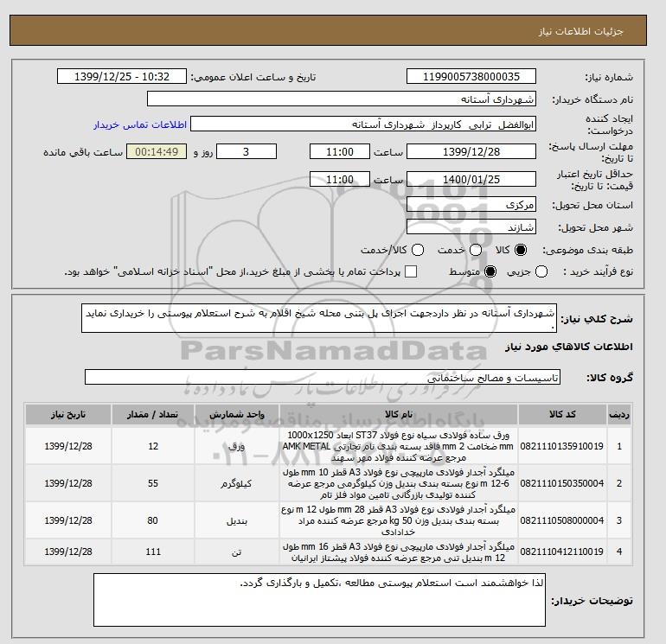This screenshot has height=644, width=666.
Task: Click 16 mm rebar item name
Action: click(x=398, y=552)
